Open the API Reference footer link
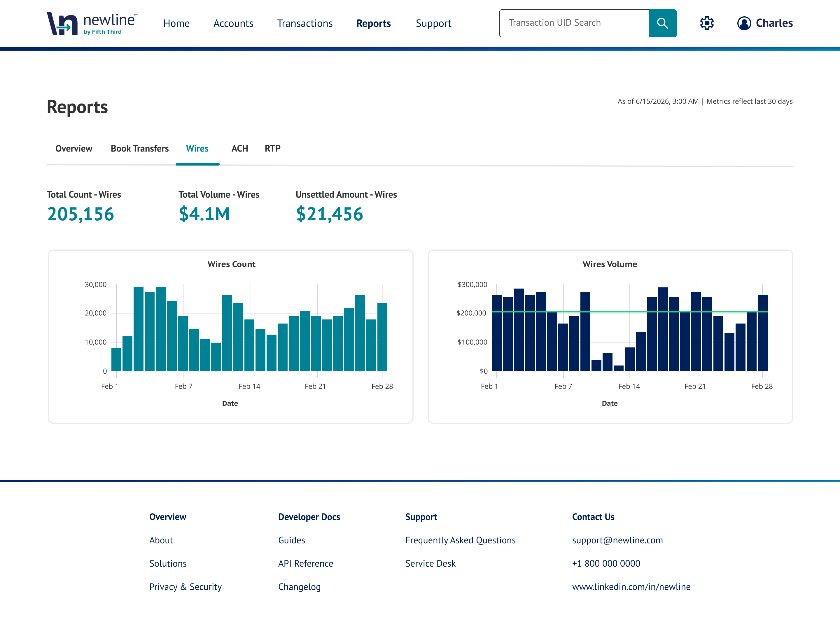Screen dimensions: 840x622 [x=305, y=564]
